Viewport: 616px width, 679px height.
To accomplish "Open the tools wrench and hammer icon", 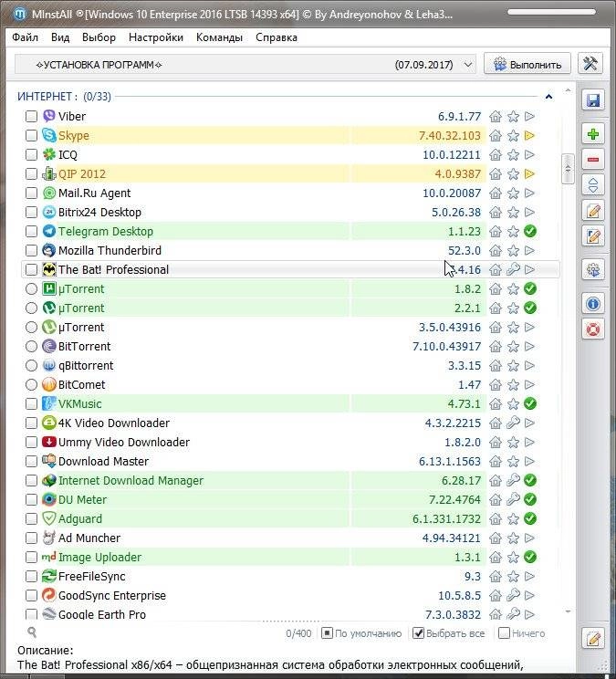I will pyautogui.click(x=590, y=64).
